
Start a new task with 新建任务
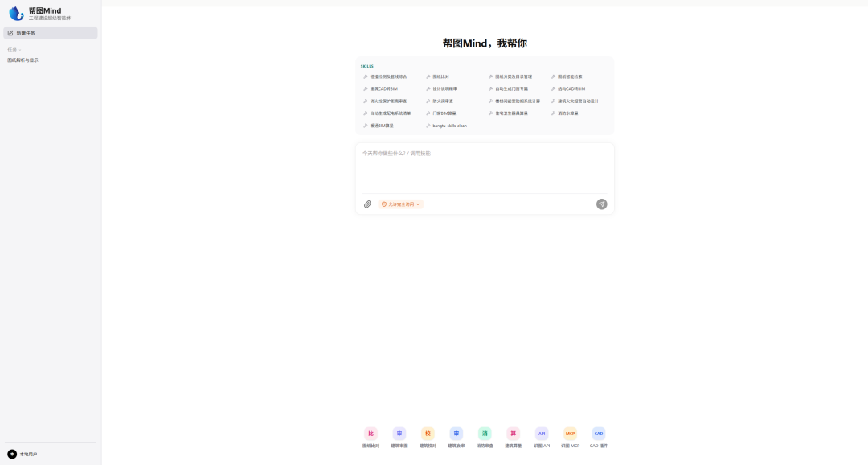tap(51, 33)
